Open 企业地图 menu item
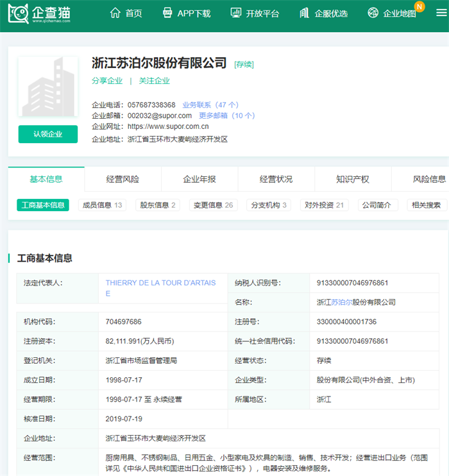Screen dimensions: 449x476 pyautogui.click(x=400, y=13)
